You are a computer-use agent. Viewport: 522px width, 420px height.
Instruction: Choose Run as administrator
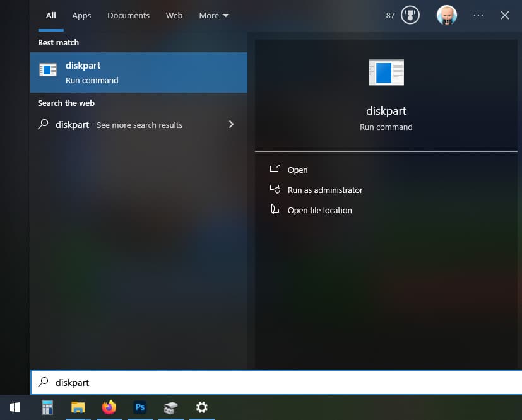point(325,190)
